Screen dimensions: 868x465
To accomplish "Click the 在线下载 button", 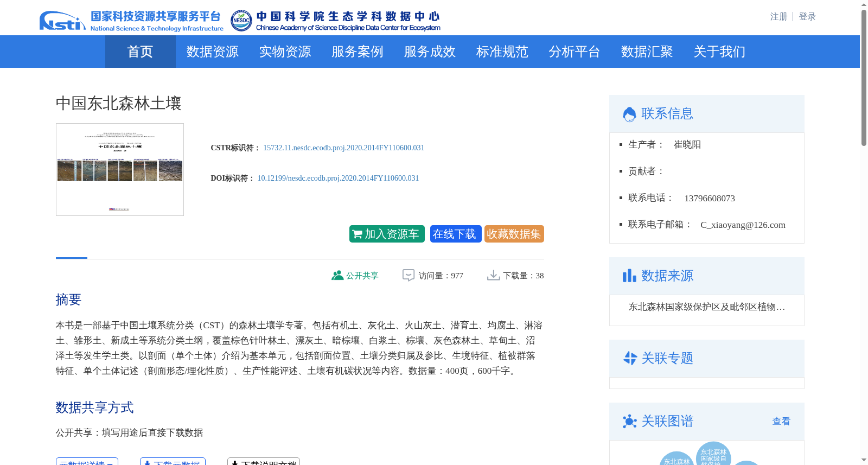I will click(456, 234).
